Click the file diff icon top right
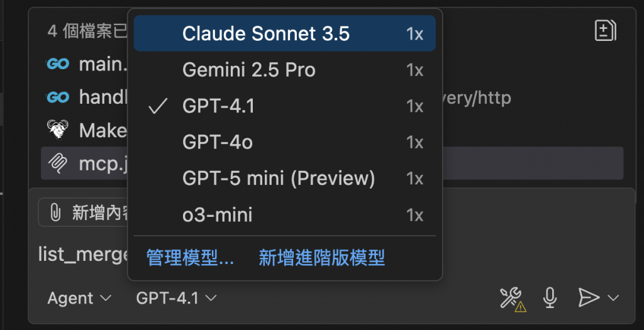The image size is (644, 330). (605, 30)
